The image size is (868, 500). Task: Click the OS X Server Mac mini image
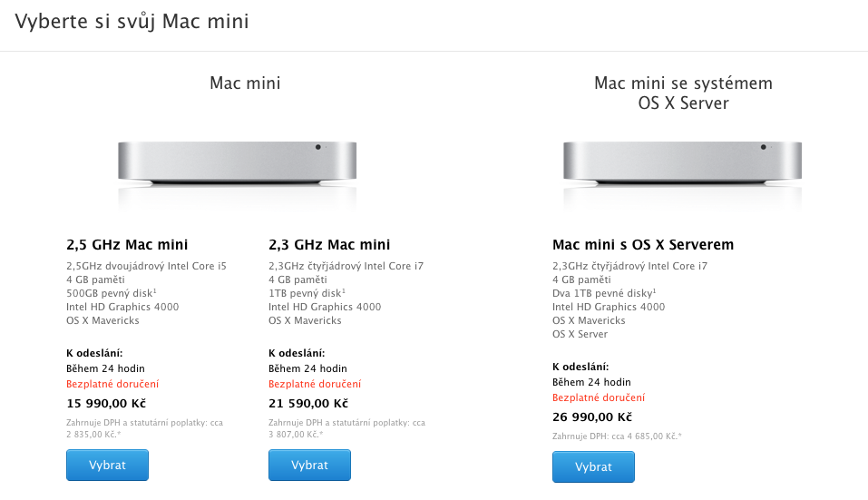pyautogui.click(x=683, y=162)
